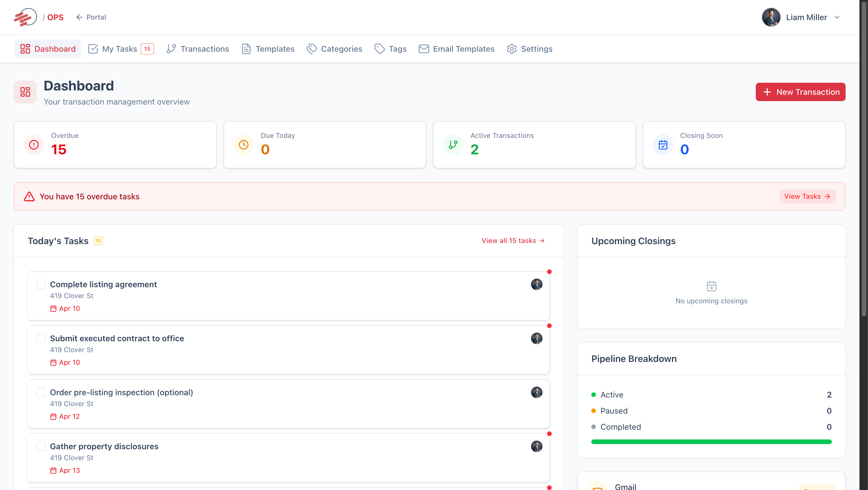
Task: Click the Gmail integration label
Action: point(625,486)
